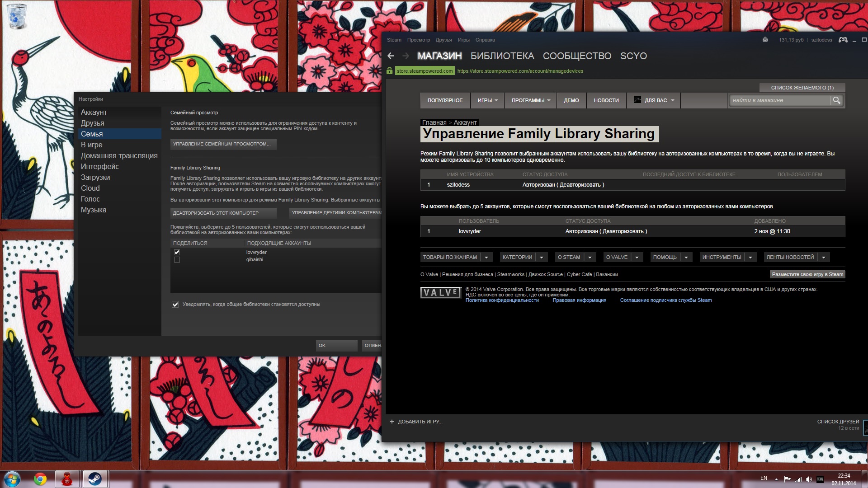Click the szitodess account name in header
The width and height of the screenshot is (868, 488).
(x=821, y=40)
